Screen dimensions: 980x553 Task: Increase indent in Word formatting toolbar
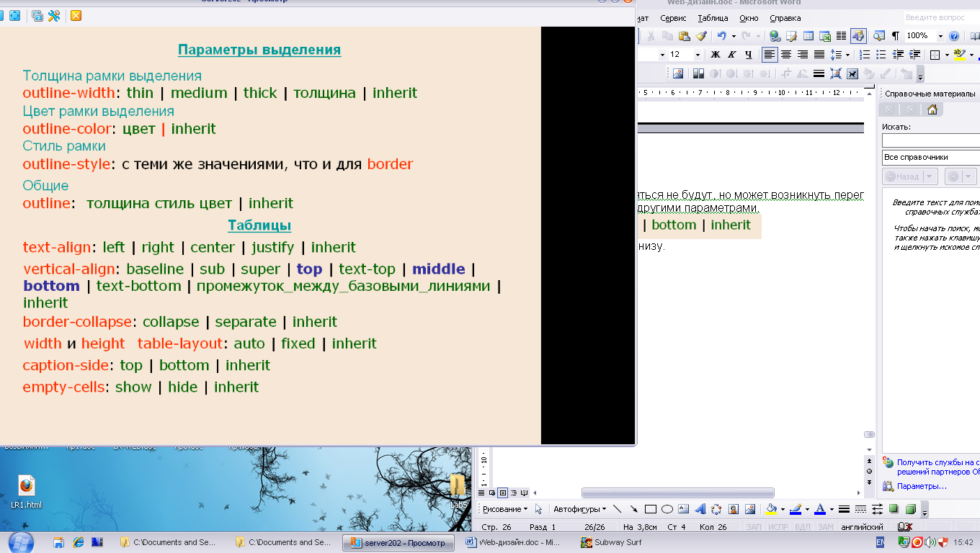point(915,55)
